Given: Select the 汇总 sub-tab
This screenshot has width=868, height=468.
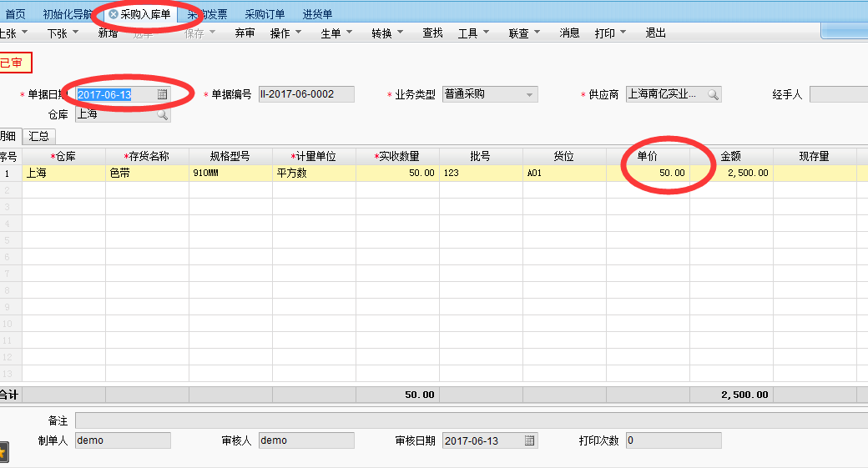Looking at the screenshot, I should point(38,136).
